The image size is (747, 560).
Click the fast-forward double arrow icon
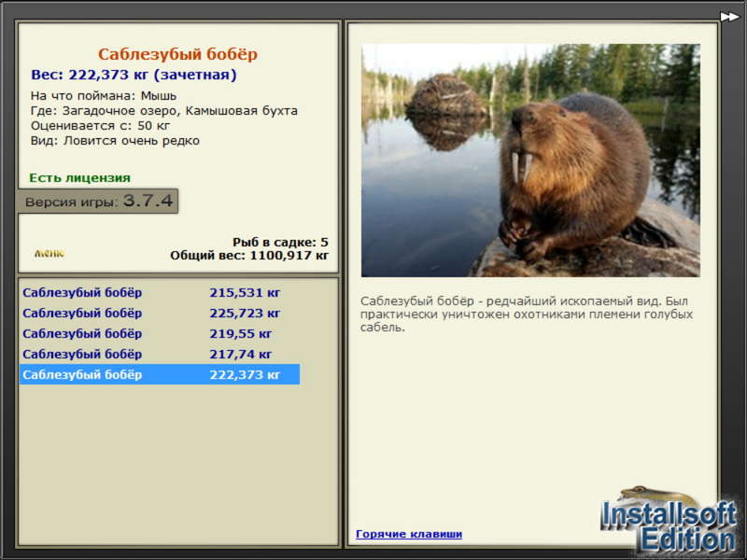(729, 17)
